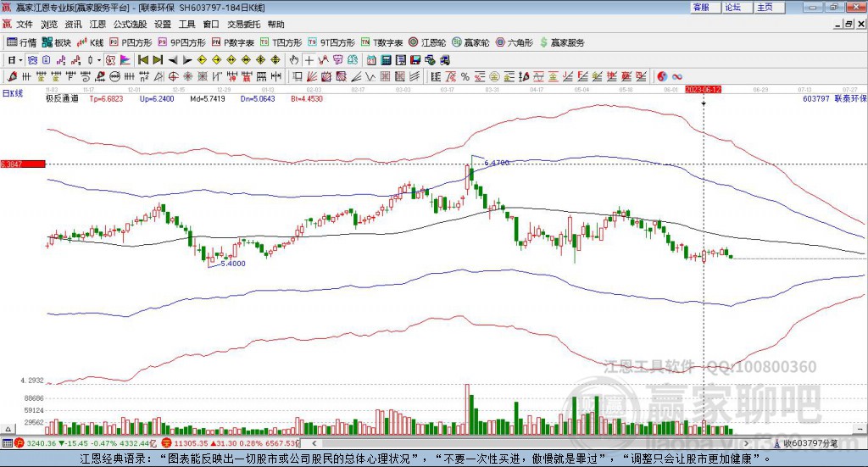
Task: Click the 主页 homepage button
Action: pyautogui.click(x=769, y=7)
